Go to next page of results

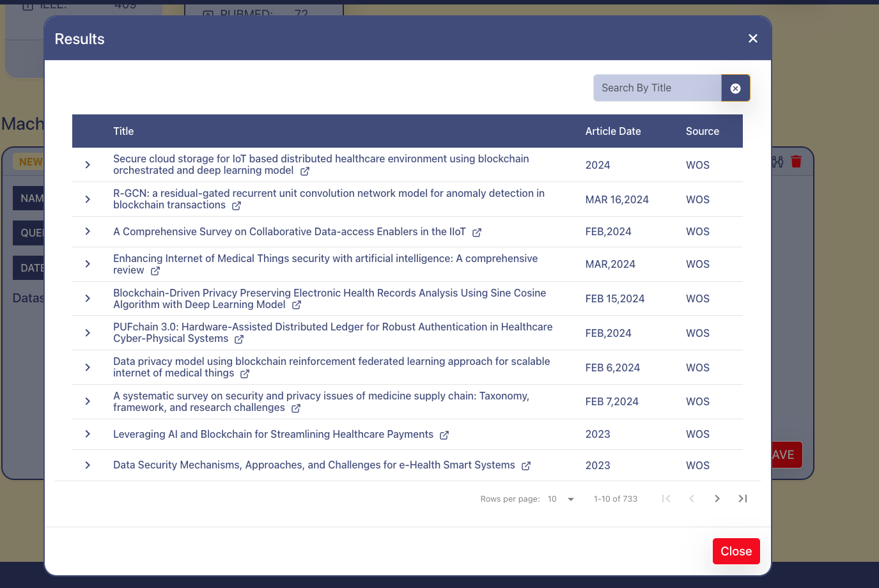click(717, 499)
